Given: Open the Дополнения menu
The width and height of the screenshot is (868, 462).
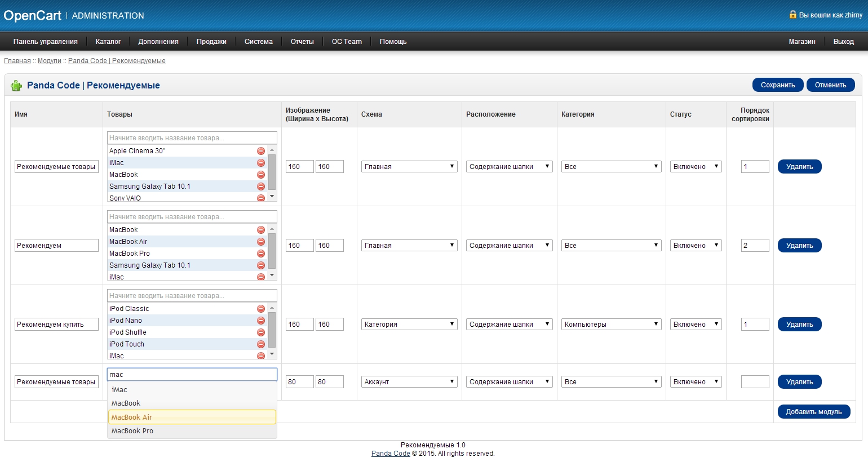Looking at the screenshot, I should 158,42.
